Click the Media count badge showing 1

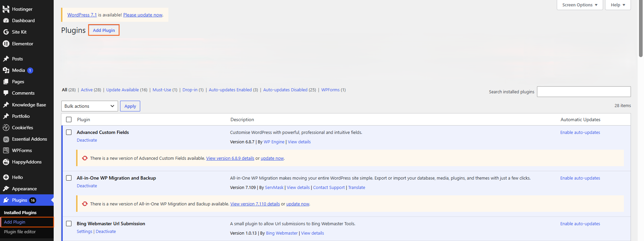pos(30,70)
